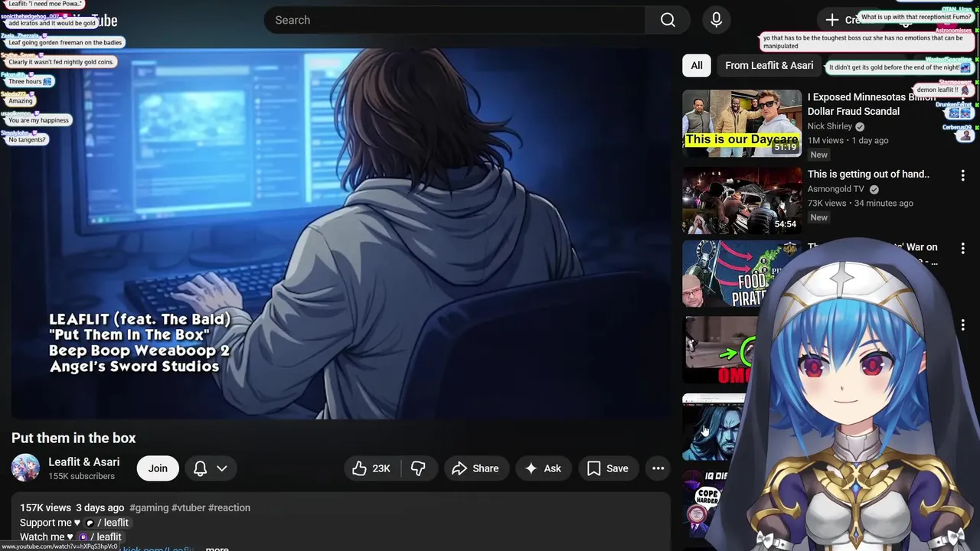Open notification bell dropdown
The width and height of the screenshot is (980, 551).
211,468
